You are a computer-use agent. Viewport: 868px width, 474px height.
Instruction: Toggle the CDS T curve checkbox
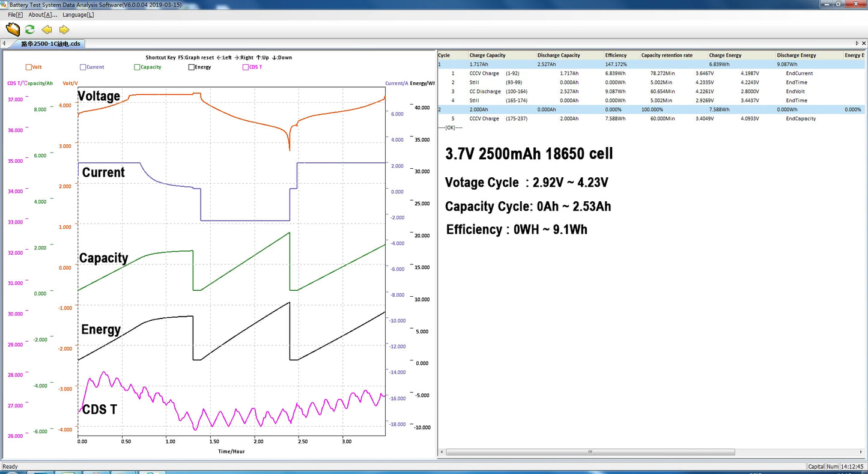coord(245,67)
